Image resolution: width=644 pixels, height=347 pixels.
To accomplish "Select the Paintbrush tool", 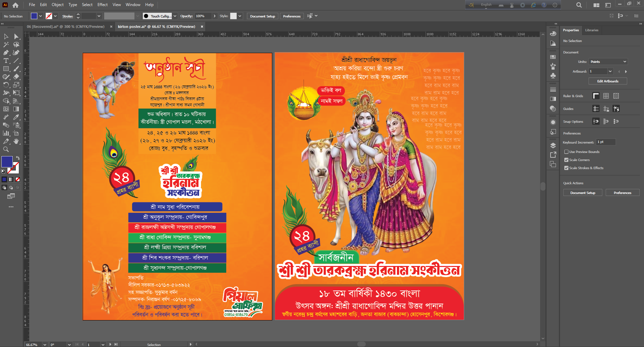I will (16, 69).
